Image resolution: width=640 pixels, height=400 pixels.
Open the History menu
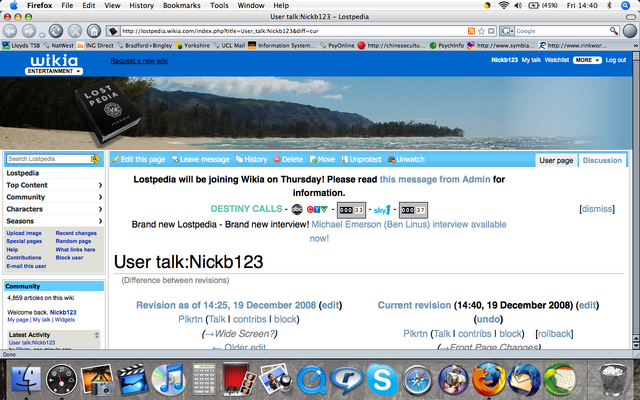(141, 5)
